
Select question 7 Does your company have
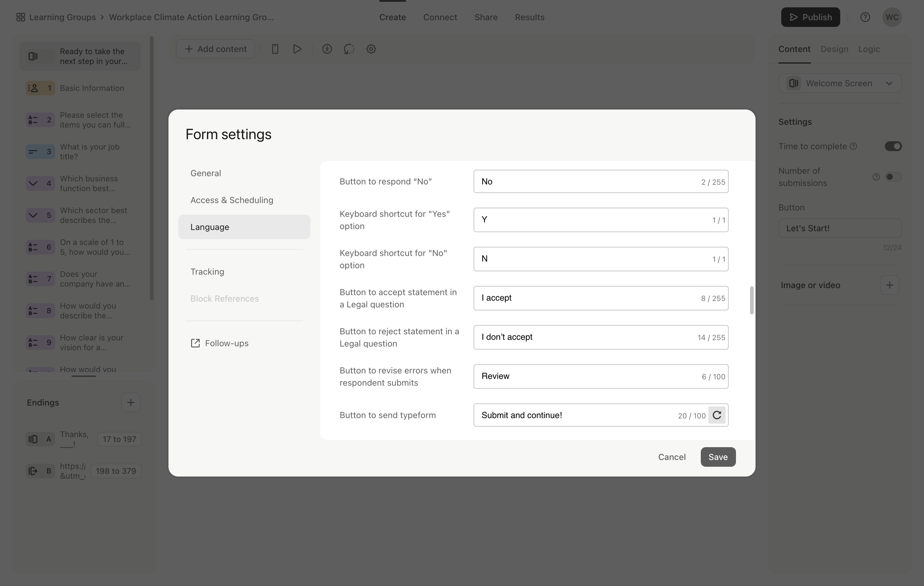pos(80,279)
